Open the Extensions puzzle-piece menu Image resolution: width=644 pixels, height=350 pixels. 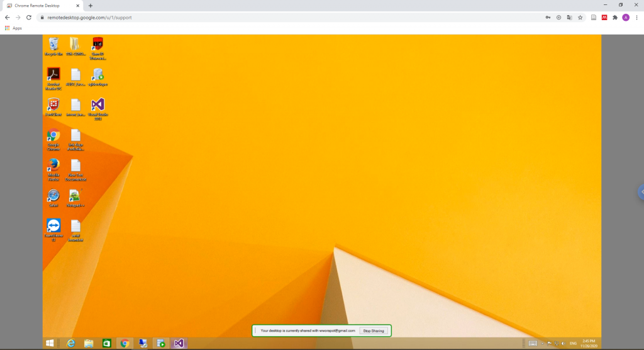coord(615,18)
